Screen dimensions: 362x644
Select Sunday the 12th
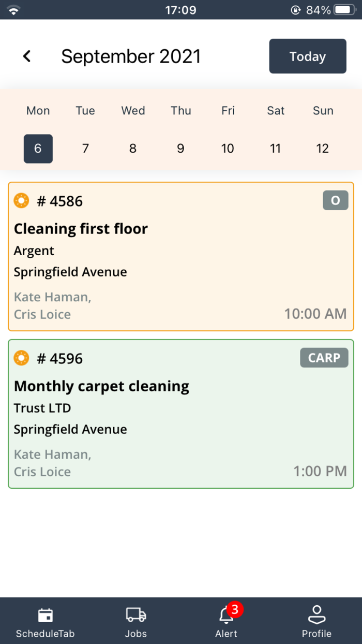[x=323, y=149]
